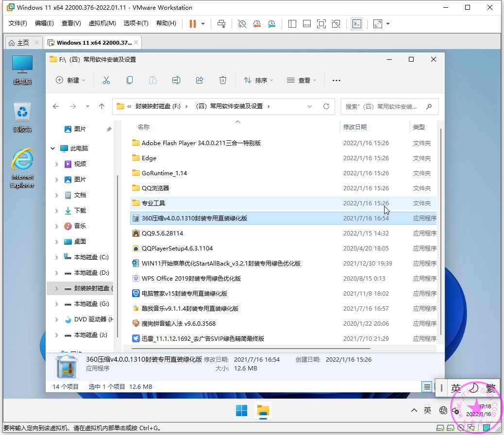Screen dimensions: 504x435
Task: Toggle the VMware library sidebar view icon
Action: (292, 24)
